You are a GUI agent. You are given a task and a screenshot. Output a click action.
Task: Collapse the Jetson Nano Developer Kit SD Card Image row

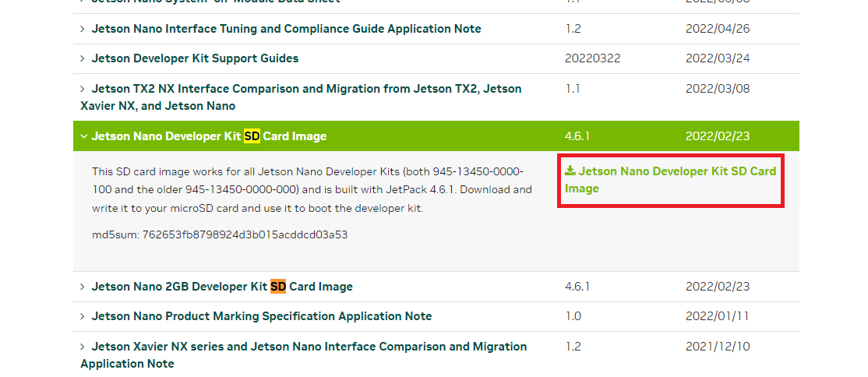click(83, 136)
